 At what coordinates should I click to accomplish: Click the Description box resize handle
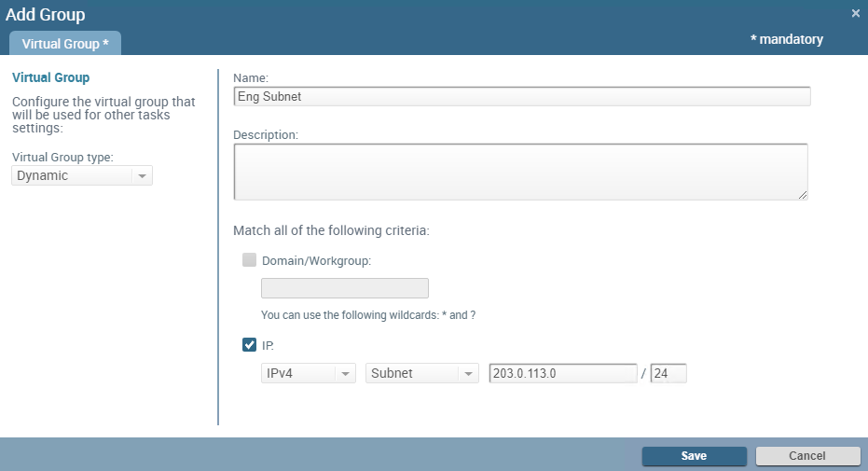point(803,194)
